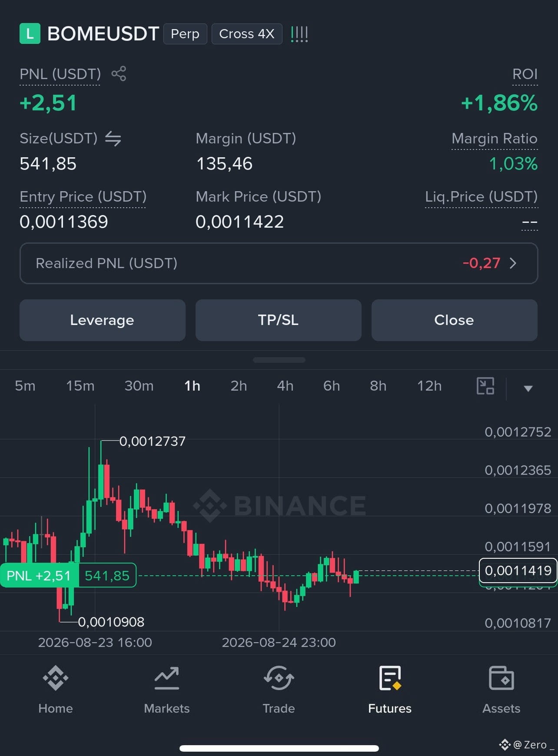Tap the Perp contract tag

[x=185, y=34]
